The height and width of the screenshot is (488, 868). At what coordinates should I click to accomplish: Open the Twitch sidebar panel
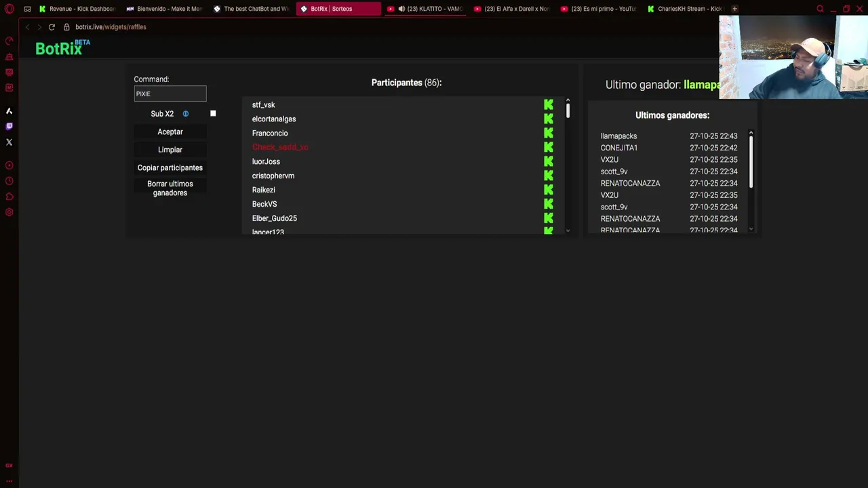coord(9,126)
